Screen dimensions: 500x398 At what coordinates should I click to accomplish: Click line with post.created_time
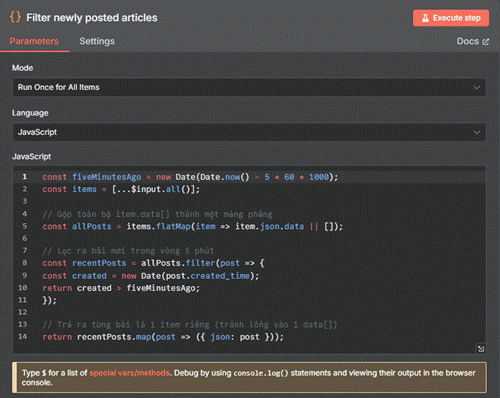click(151, 276)
